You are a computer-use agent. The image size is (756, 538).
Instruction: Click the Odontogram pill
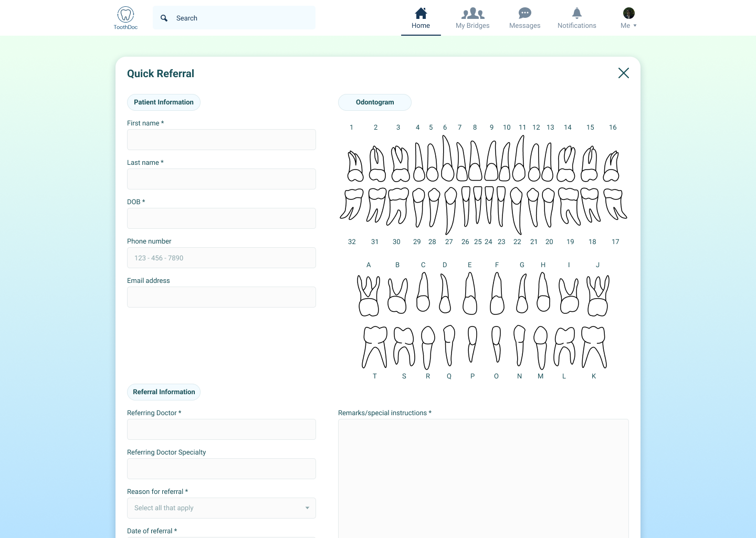(x=375, y=102)
